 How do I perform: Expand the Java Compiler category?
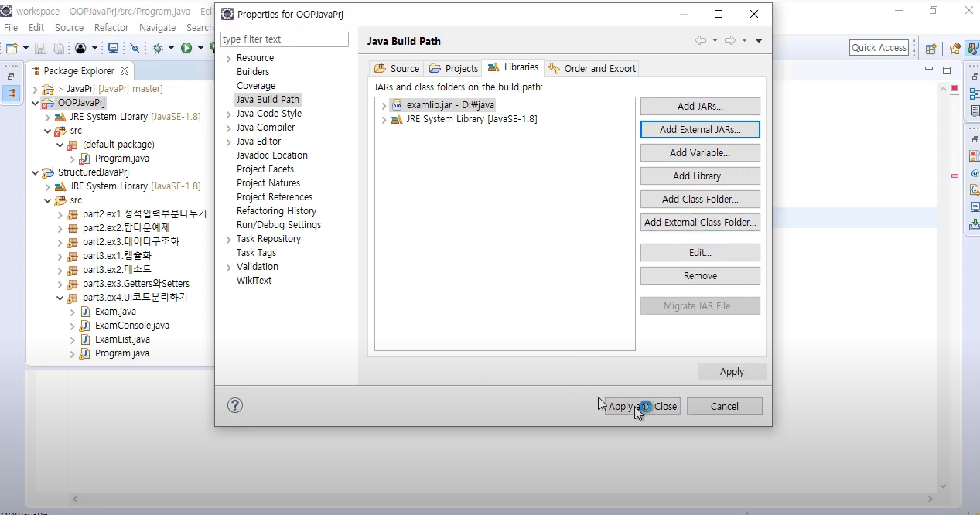(x=228, y=128)
